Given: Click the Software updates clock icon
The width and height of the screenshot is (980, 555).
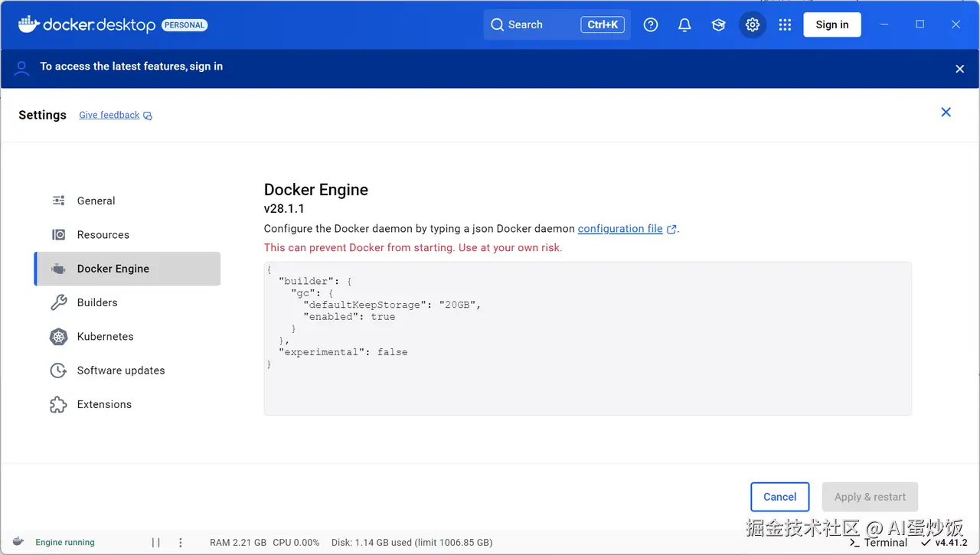Looking at the screenshot, I should 58,371.
